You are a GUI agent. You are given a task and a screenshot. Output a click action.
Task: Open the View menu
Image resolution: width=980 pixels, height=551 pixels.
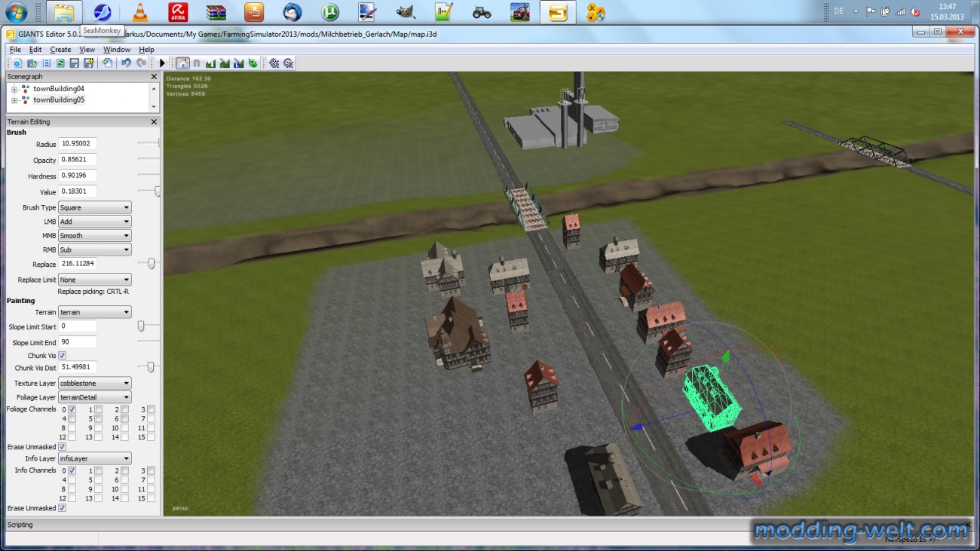click(87, 50)
